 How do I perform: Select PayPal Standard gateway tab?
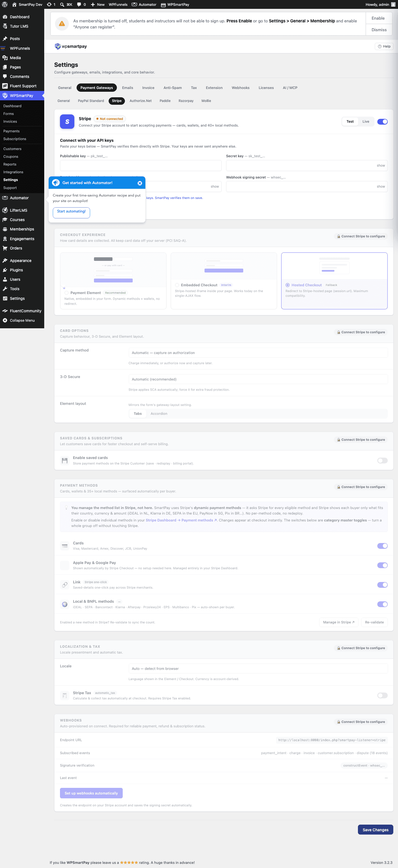point(91,101)
